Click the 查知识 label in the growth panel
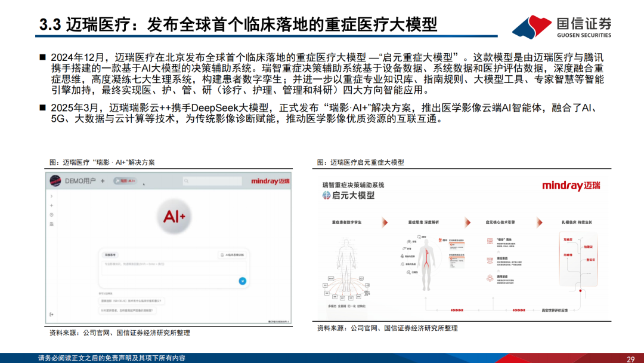 [590, 260]
